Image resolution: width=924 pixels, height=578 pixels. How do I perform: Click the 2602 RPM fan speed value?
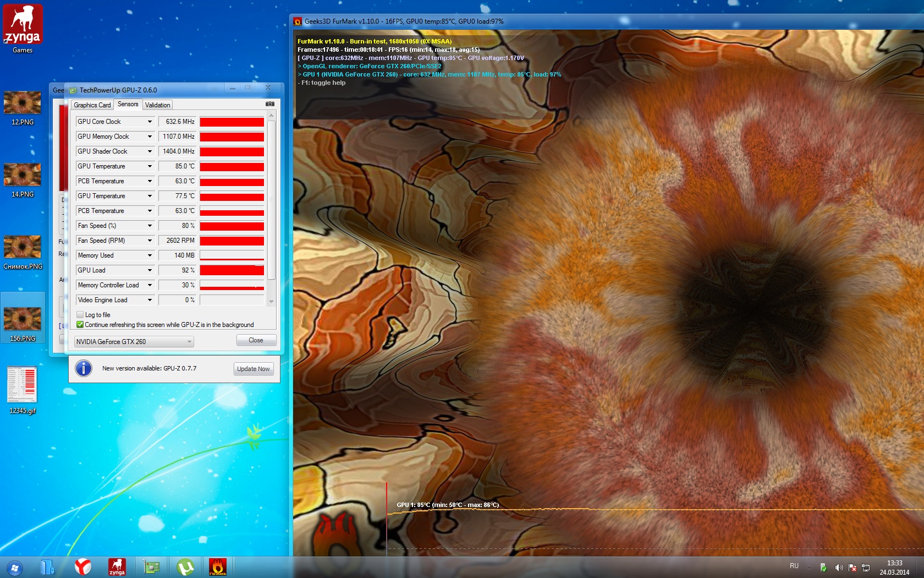177,241
